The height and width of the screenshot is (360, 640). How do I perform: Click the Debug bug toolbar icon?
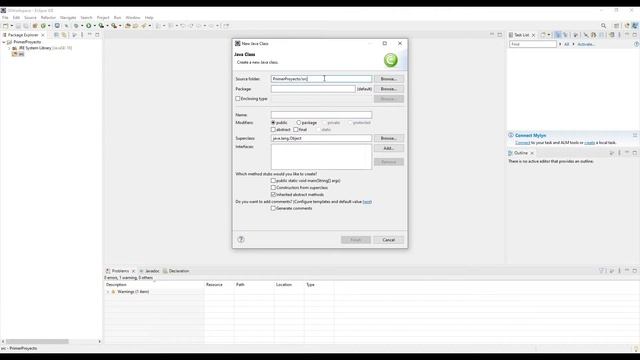point(76,26)
